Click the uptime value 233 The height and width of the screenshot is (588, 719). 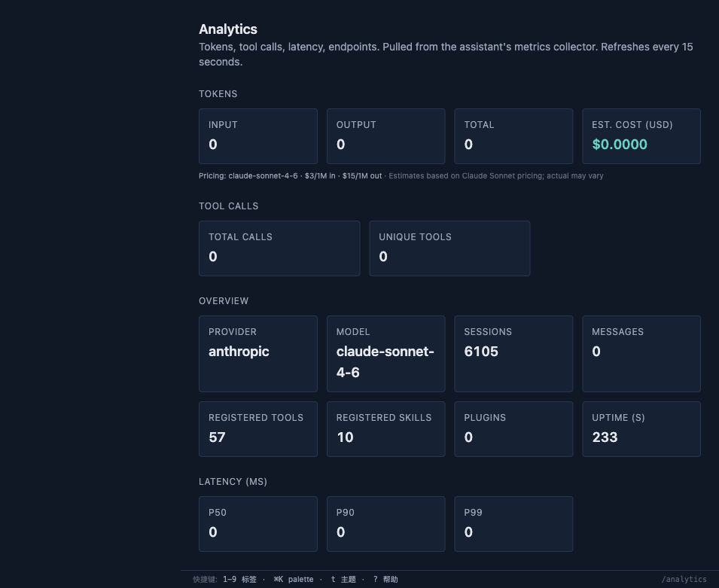[605, 437]
